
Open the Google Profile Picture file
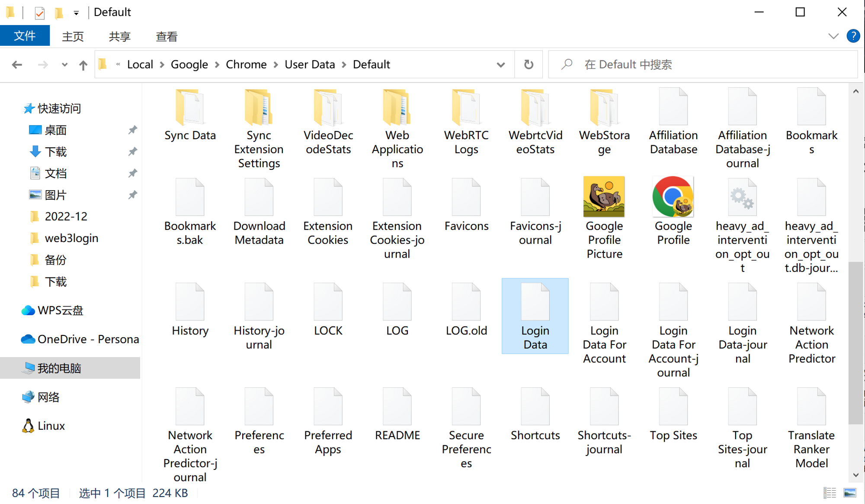(604, 197)
